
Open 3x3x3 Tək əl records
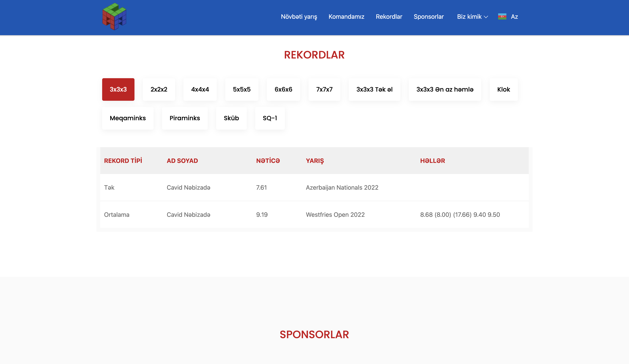point(374,89)
